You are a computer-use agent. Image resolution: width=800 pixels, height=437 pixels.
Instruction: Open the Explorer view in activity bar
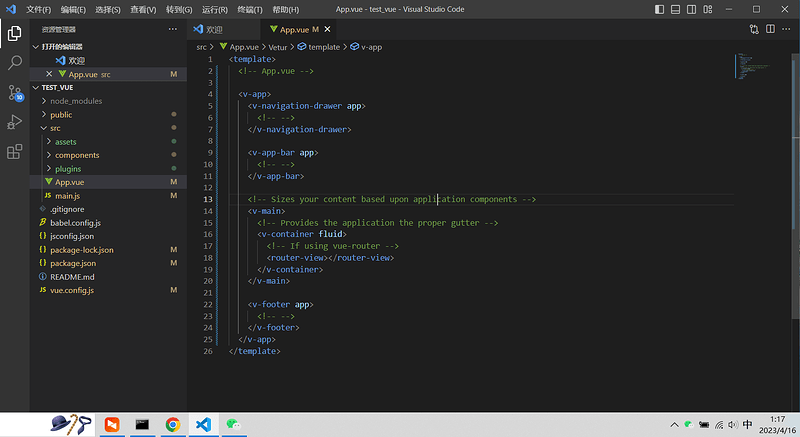point(14,34)
